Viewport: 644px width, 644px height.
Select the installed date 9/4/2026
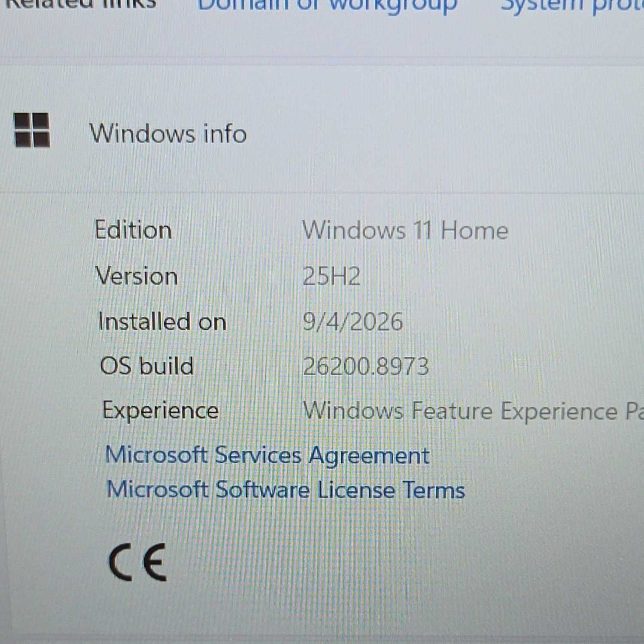tap(352, 322)
